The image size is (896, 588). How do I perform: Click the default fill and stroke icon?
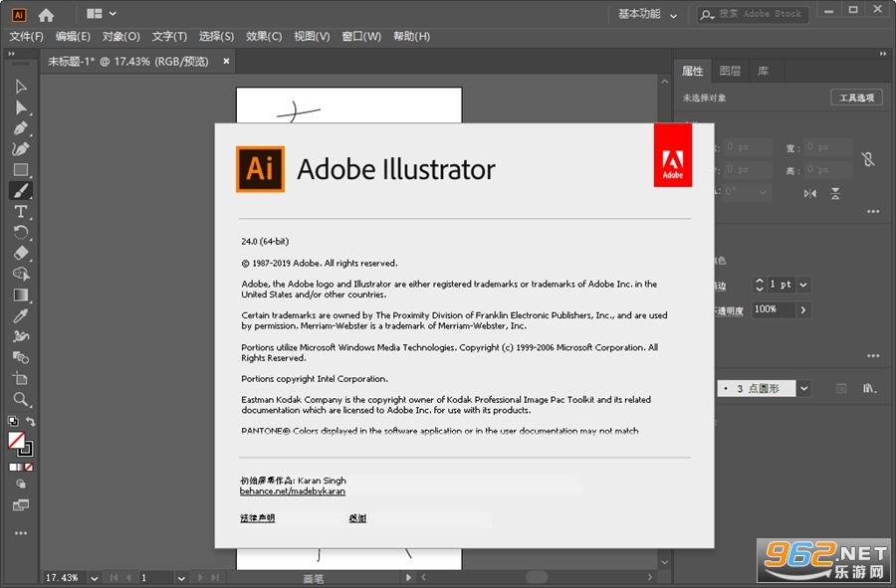coord(13,421)
